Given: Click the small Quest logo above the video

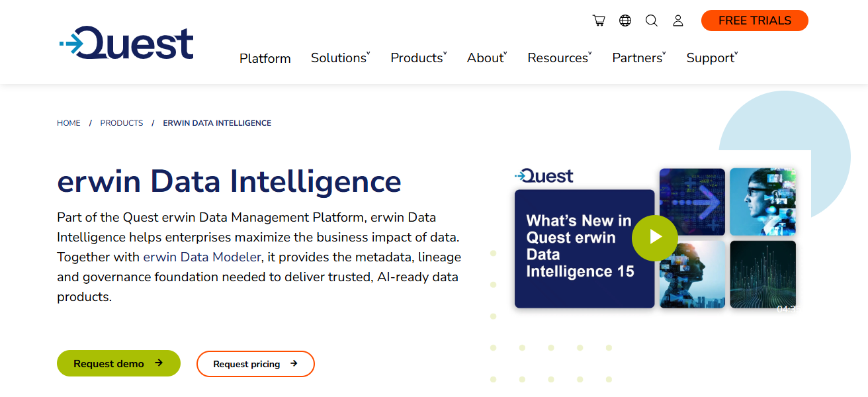Looking at the screenshot, I should point(544,176).
